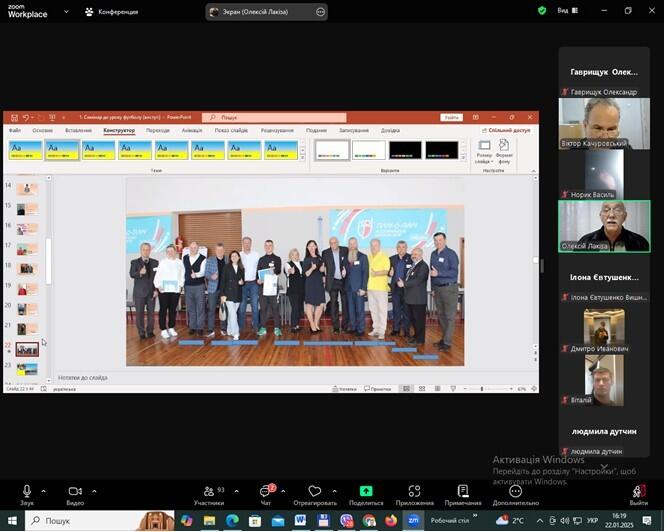Open Word from the Windows taskbar
The image size is (665, 532).
point(300,521)
